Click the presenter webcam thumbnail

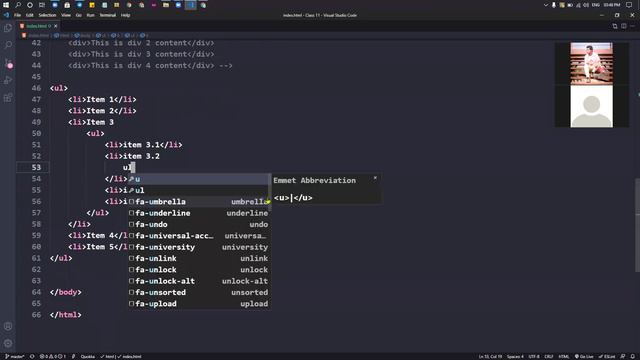tap(591, 63)
